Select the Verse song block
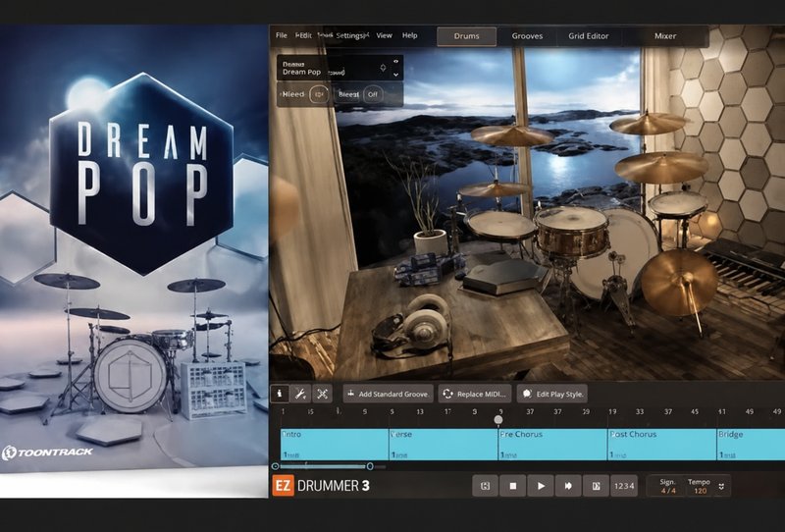This screenshot has height=532, width=785. [x=444, y=445]
